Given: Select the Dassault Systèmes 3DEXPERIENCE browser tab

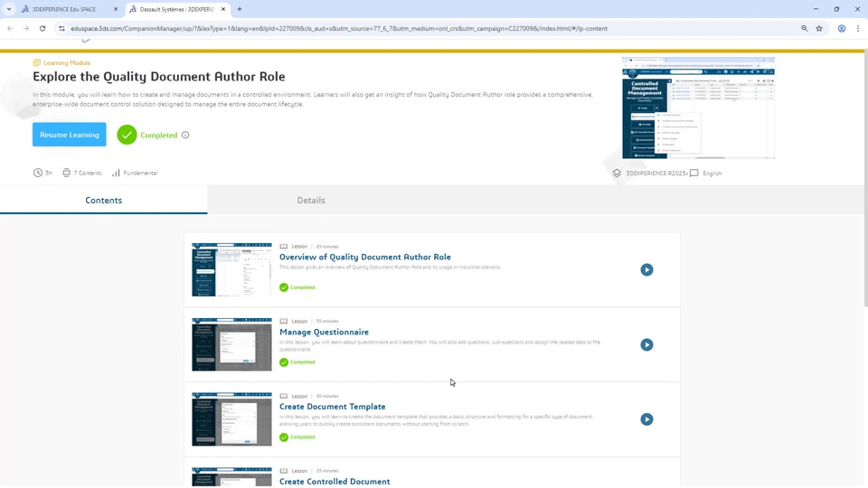Looking at the screenshot, I should [176, 9].
